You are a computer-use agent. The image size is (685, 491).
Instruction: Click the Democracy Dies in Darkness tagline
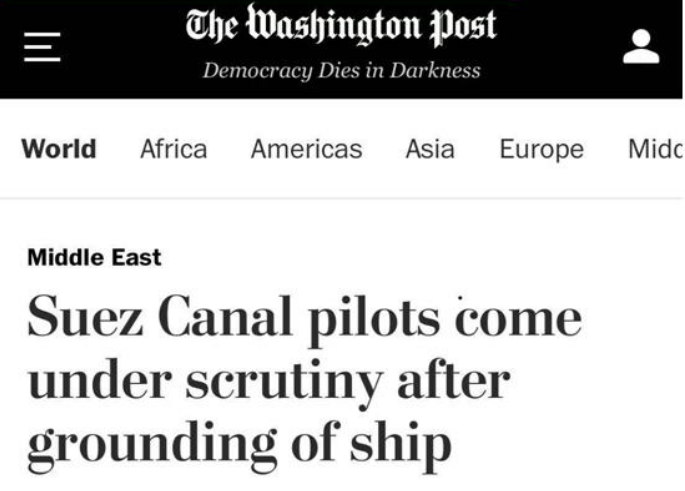click(341, 71)
